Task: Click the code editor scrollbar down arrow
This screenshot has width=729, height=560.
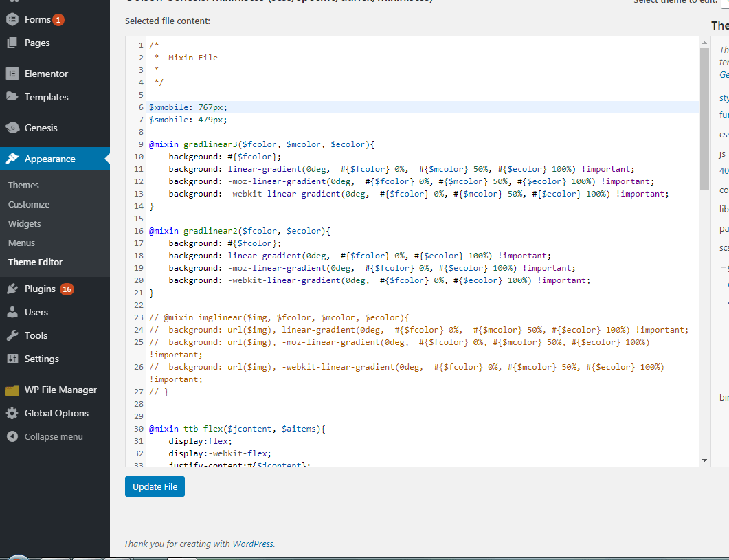Action: pos(704,460)
